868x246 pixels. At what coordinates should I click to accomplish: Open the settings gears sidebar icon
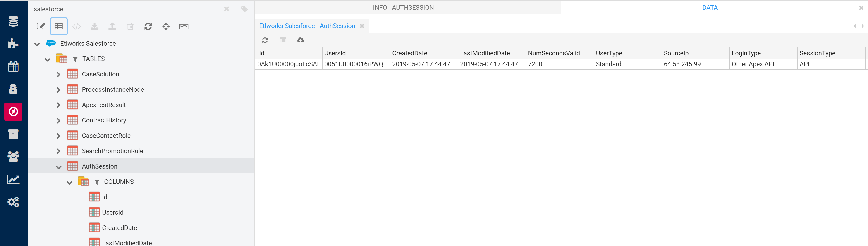click(x=14, y=202)
